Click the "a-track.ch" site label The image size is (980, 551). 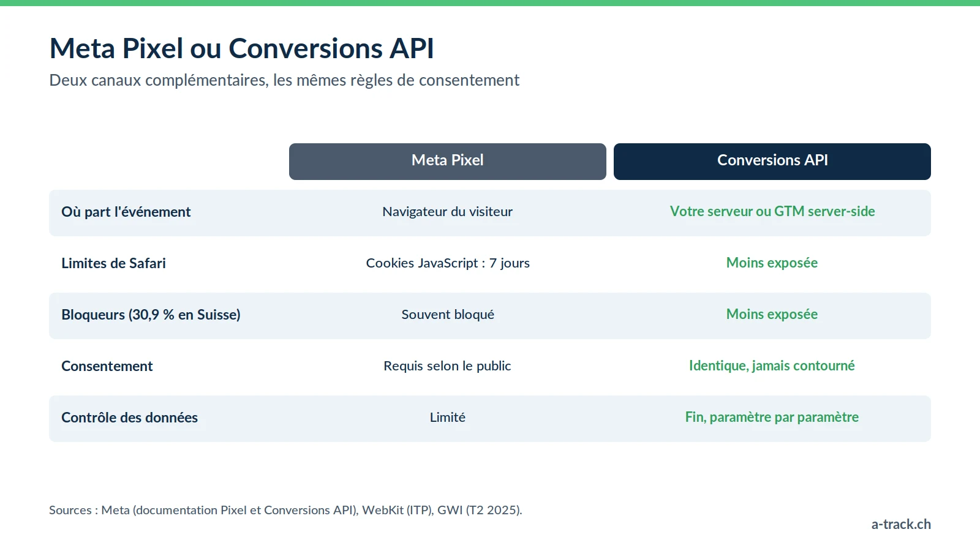901,524
